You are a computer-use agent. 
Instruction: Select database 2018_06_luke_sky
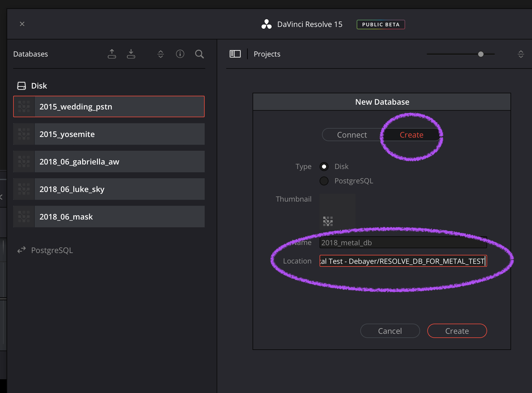click(109, 189)
